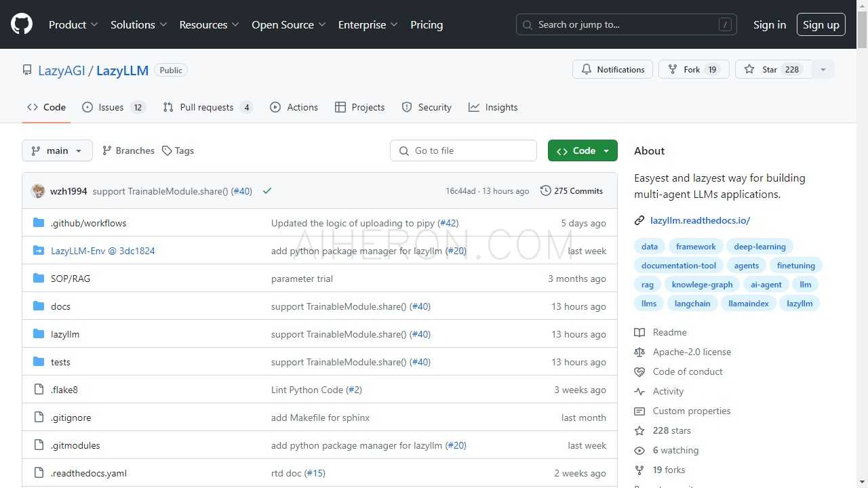
Task: Click the deep-learning topic tag
Action: [759, 247]
